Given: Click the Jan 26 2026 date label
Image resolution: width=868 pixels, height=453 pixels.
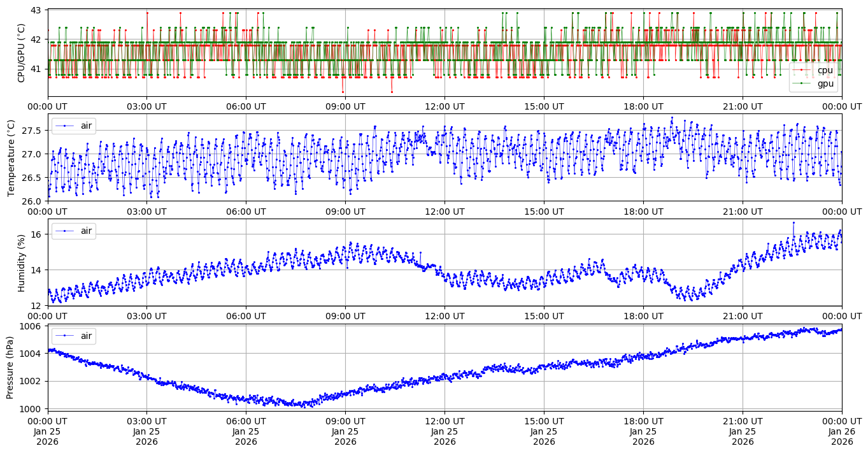Looking at the screenshot, I should (x=842, y=431).
